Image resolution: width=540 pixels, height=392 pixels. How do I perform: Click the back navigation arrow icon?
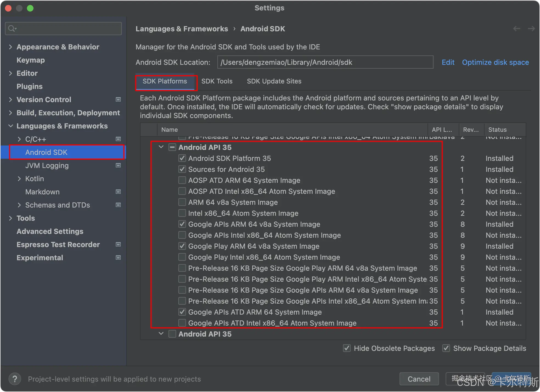(x=517, y=29)
